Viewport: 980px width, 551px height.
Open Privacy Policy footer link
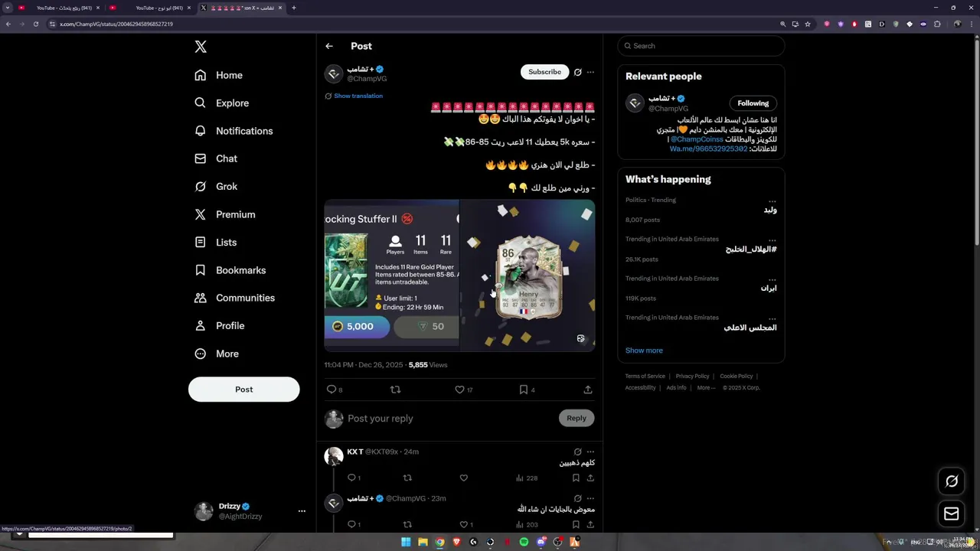click(x=692, y=376)
